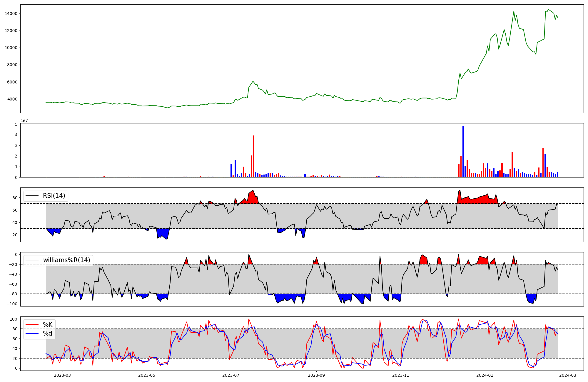This screenshot has width=588, height=382.
Task: Click the 2023-07 x-axis date label
Action: coord(231,375)
